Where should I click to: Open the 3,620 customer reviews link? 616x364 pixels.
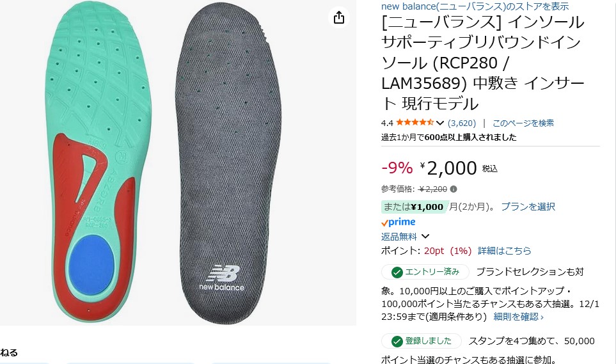(x=462, y=123)
